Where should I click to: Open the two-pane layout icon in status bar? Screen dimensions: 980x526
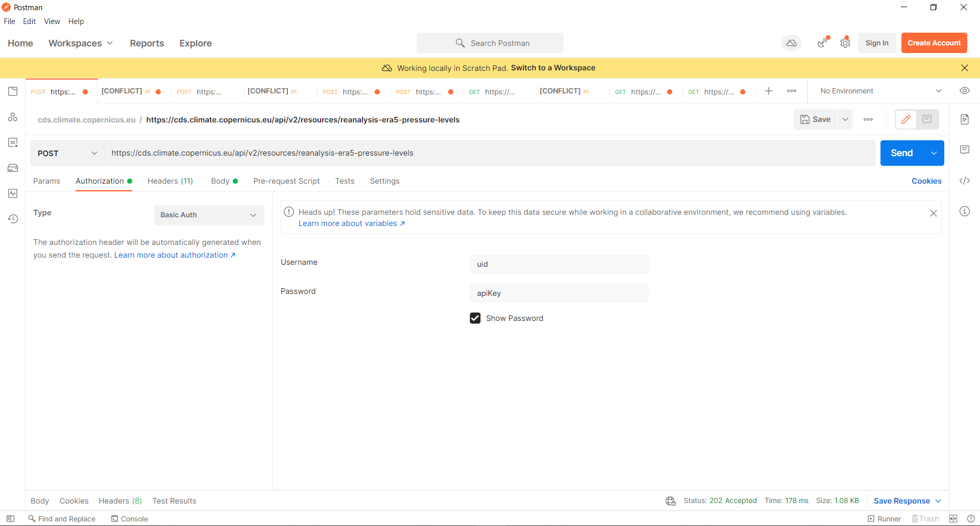point(953,519)
